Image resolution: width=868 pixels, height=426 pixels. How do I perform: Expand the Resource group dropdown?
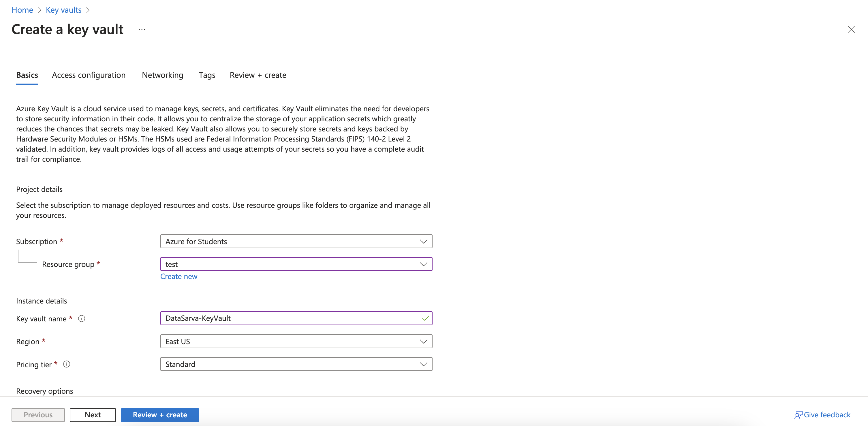pyautogui.click(x=296, y=264)
